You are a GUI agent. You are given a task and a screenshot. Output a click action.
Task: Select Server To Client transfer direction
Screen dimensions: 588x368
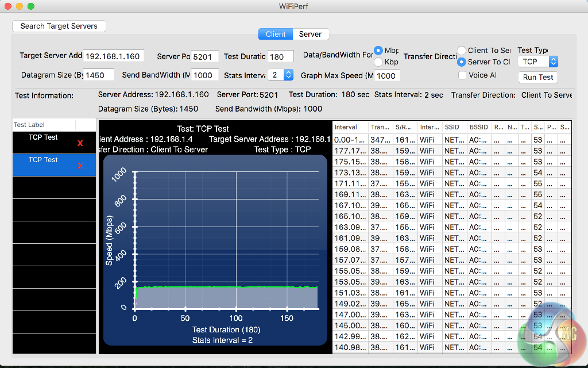(x=462, y=62)
